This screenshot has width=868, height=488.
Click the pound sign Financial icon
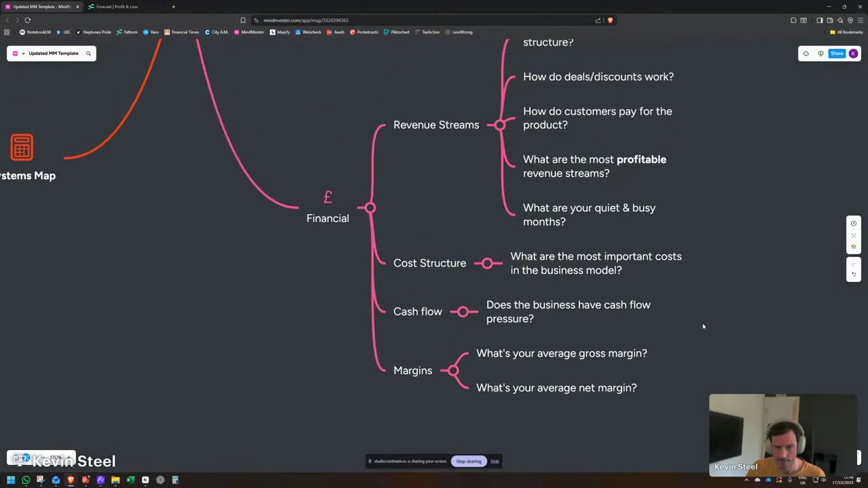328,197
